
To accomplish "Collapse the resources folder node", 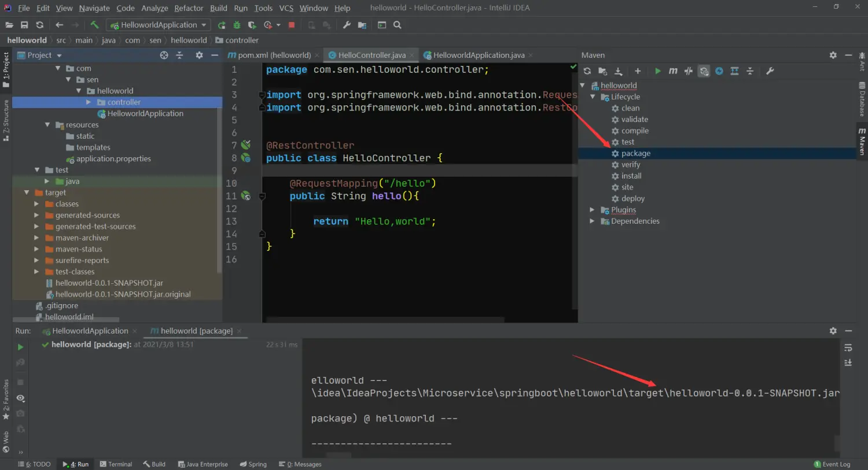I will click(x=47, y=124).
